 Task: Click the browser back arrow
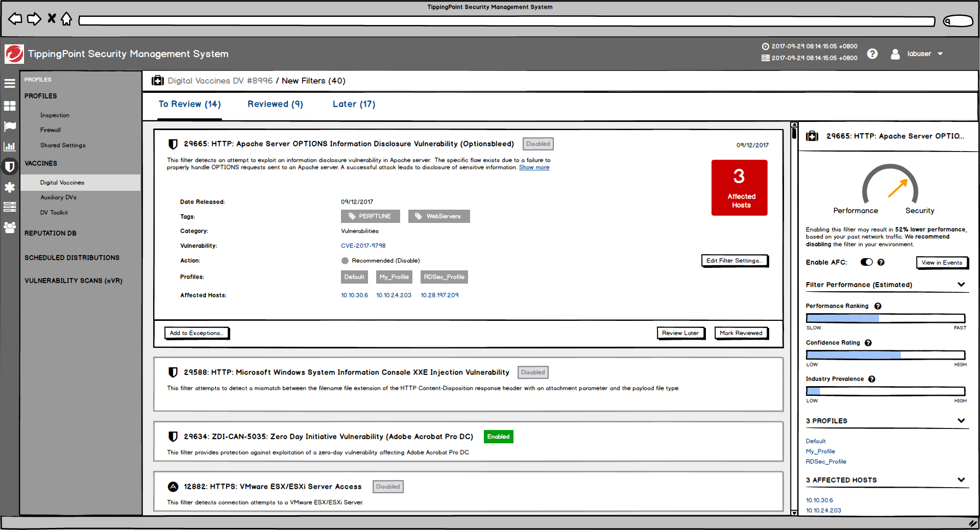point(15,19)
